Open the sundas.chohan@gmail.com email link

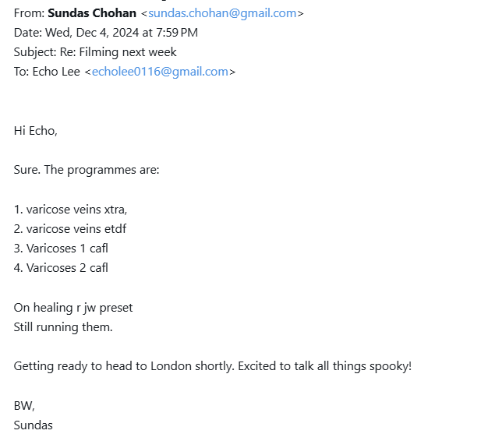222,13
